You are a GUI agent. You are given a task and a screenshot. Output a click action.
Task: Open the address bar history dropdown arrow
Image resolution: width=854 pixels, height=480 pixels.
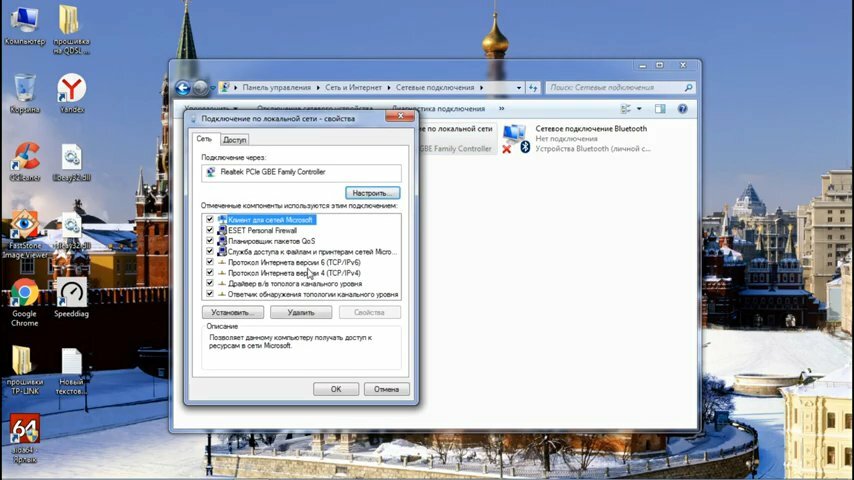pyautogui.click(x=518, y=88)
